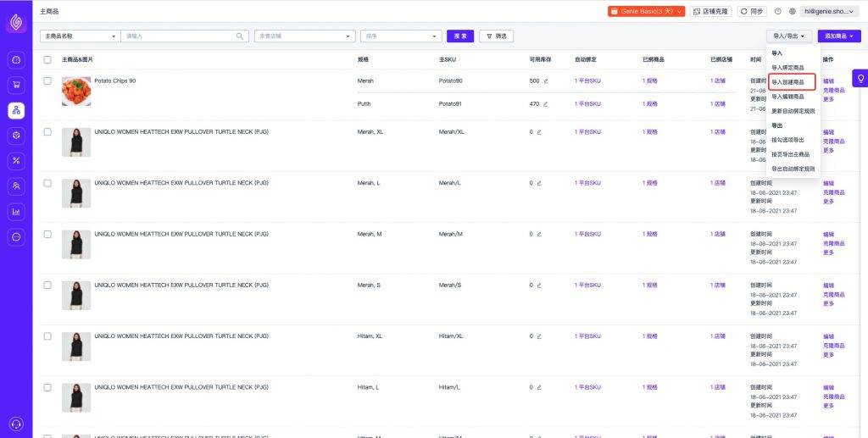
Task: Check the Merah, L UNIQLO row checkbox
Action: (x=47, y=183)
